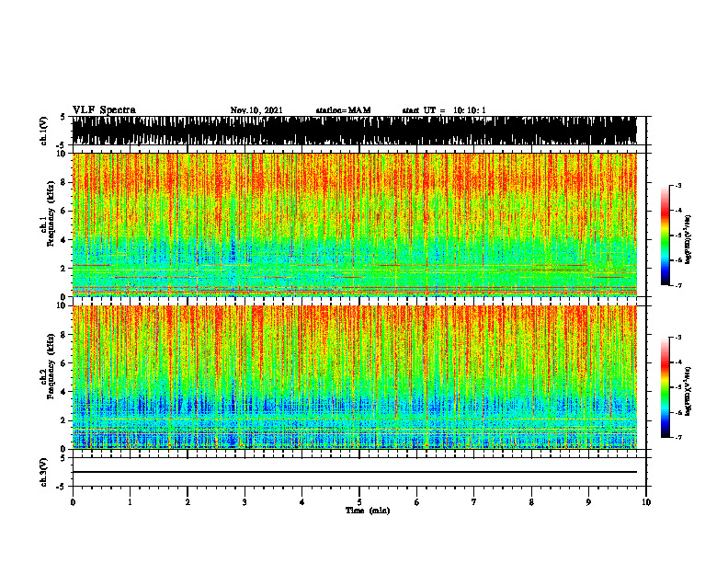Click the '-7' label on upper color scale

pos(677,285)
